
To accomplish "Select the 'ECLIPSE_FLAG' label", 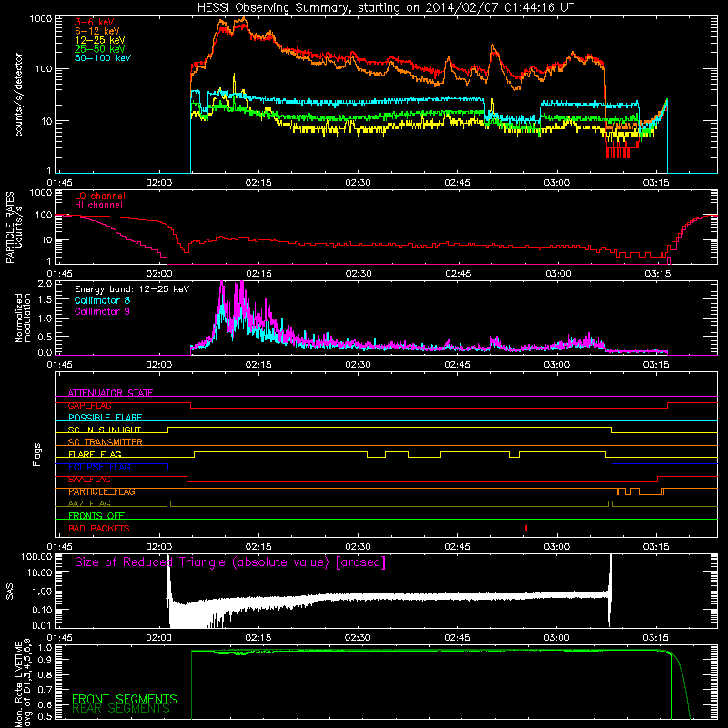I will pos(99,467).
